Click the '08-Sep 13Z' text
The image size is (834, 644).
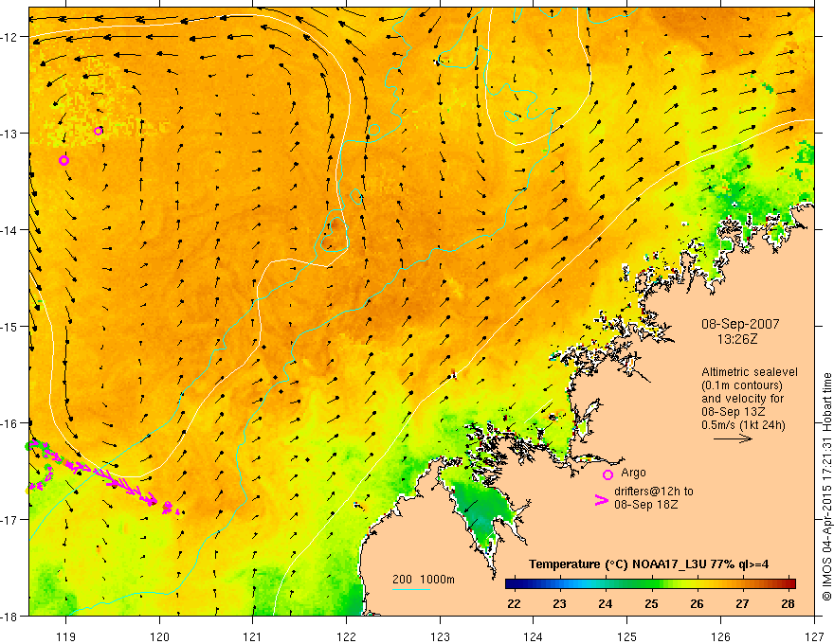[x=733, y=412]
